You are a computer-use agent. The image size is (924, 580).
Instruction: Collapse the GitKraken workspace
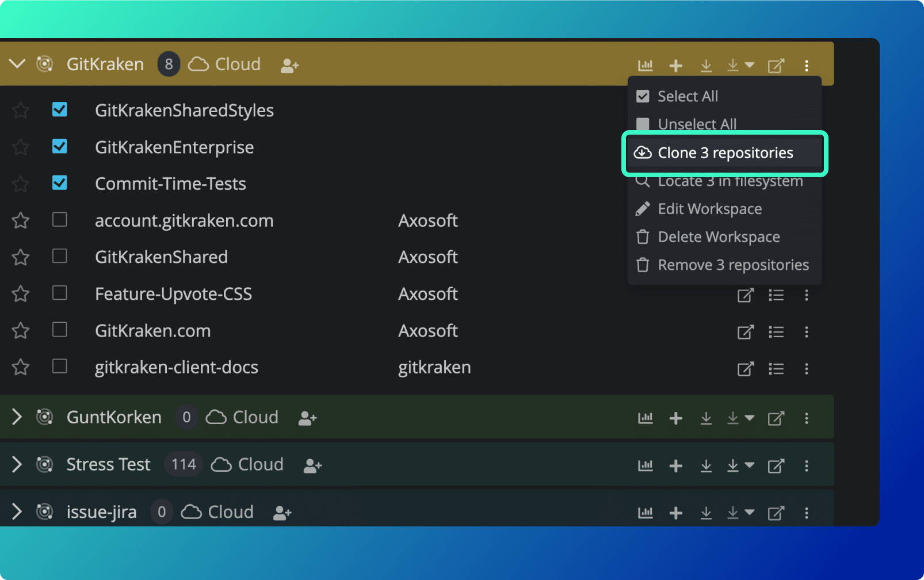point(17,64)
